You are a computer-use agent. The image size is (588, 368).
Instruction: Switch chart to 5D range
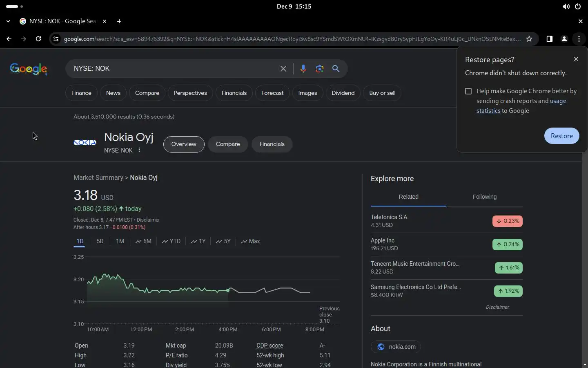[x=100, y=241]
